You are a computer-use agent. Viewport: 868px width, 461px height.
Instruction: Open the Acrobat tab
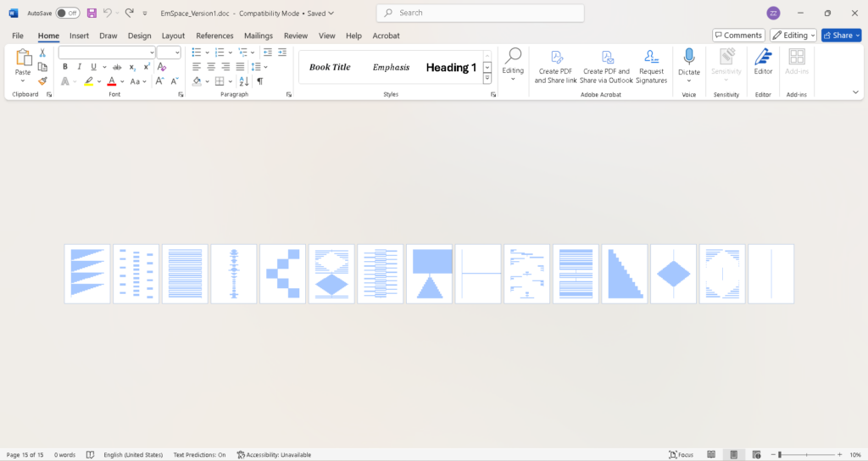point(386,36)
